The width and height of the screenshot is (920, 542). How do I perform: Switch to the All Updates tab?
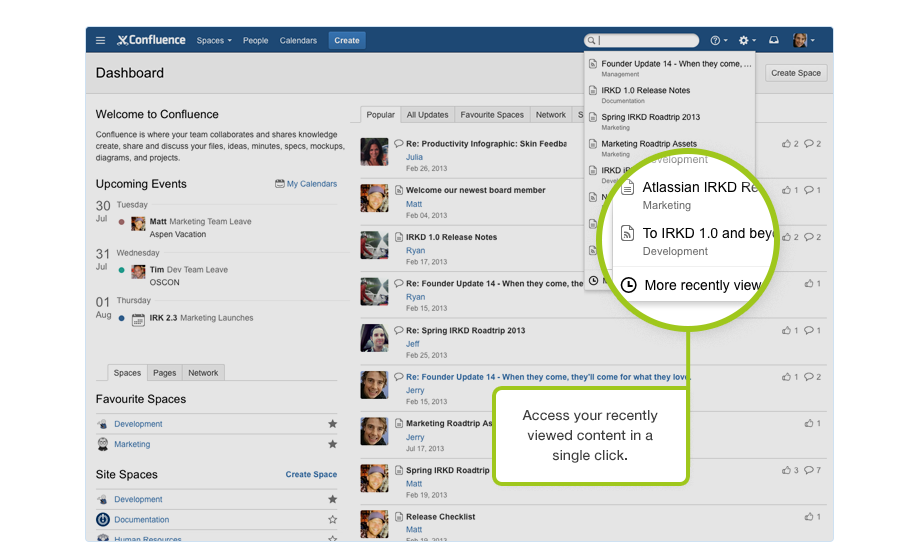tap(427, 115)
